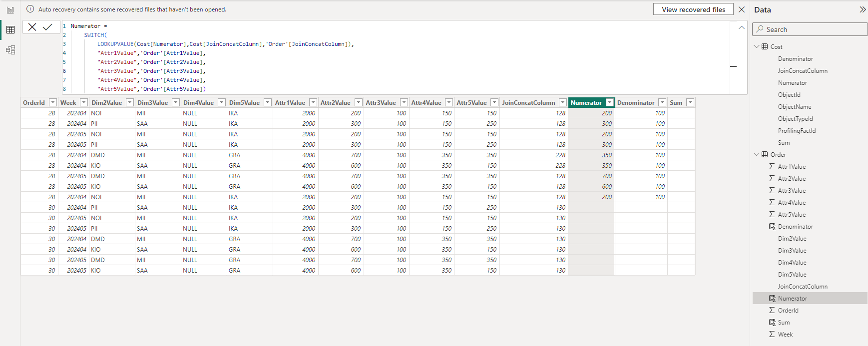
Task: Select Attr3Value field in Order table
Action: pyautogui.click(x=792, y=191)
